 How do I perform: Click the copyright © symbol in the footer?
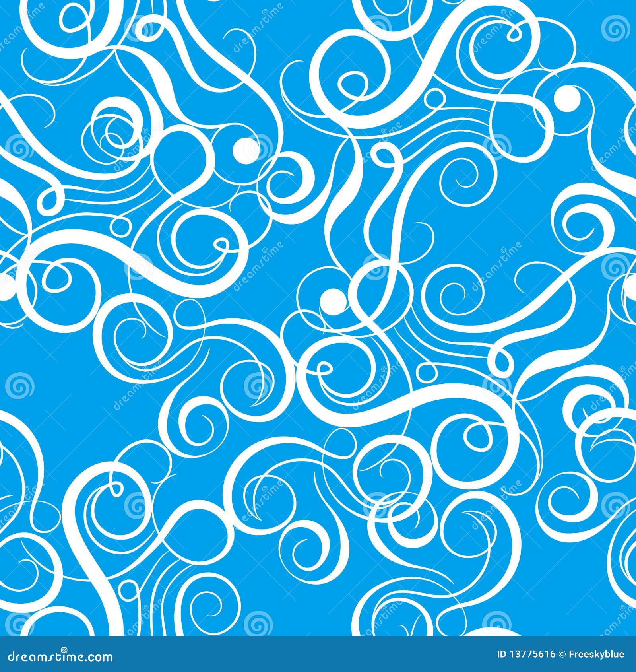click(562, 654)
